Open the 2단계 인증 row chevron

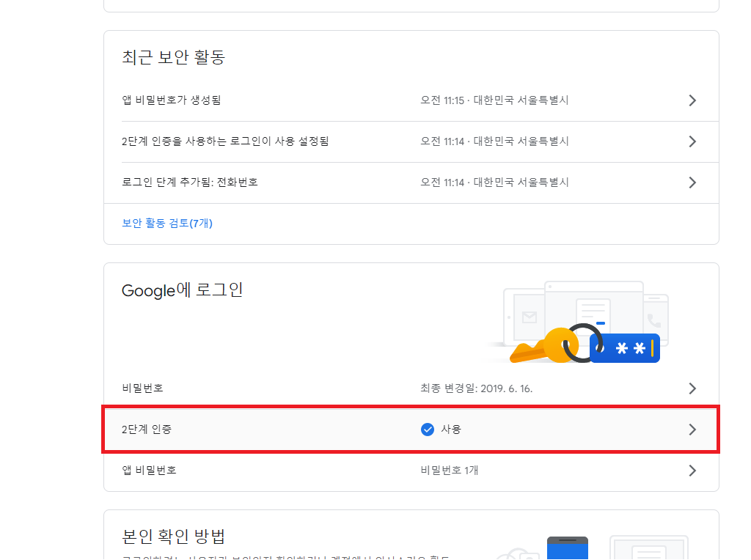tap(692, 430)
